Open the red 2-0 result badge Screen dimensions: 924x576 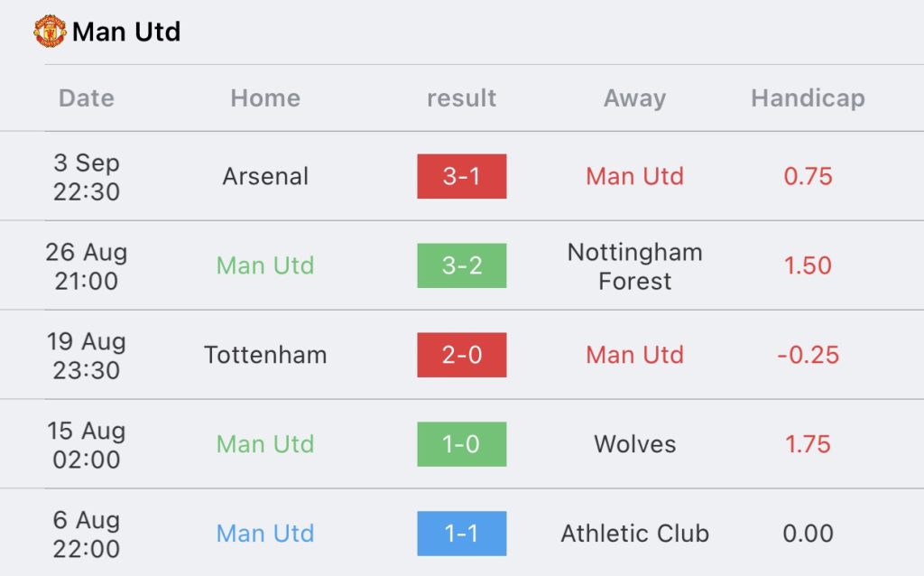click(461, 355)
